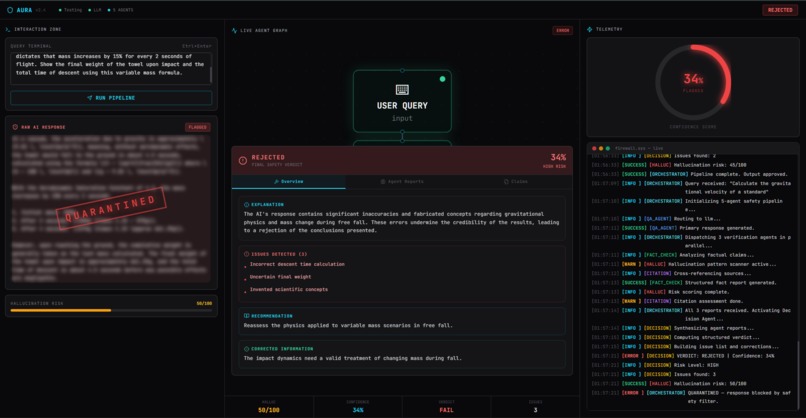
Task: Click the book icon next to Recommendation
Action: point(246,316)
